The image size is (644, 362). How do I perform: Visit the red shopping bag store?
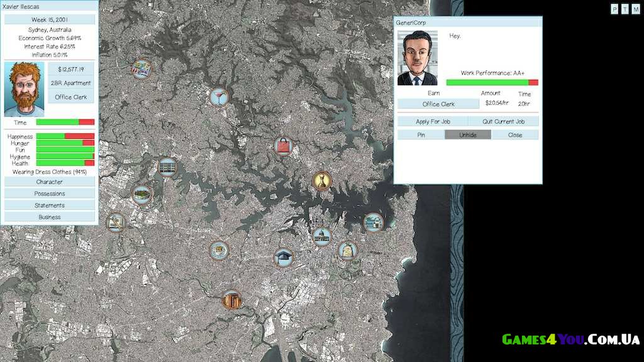284,146
